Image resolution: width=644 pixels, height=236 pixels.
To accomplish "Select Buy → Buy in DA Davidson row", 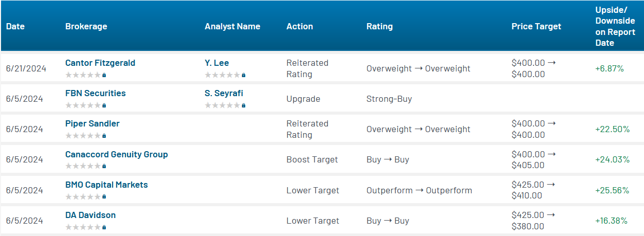I will pyautogui.click(x=388, y=221).
